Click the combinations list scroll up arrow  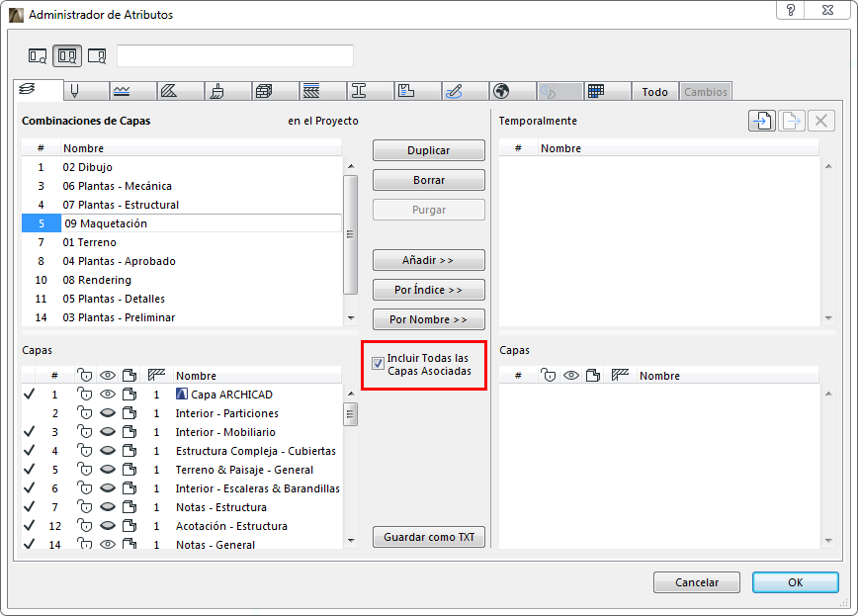[351, 166]
